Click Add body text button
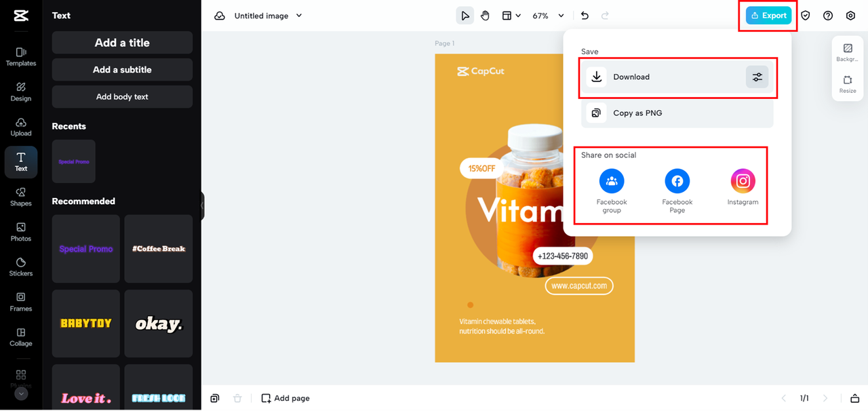 click(x=122, y=97)
